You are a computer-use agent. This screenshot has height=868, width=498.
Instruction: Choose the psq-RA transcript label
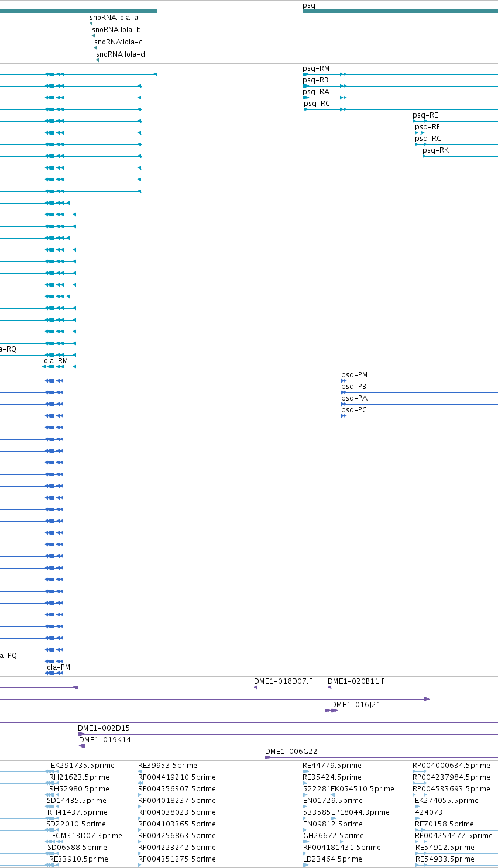[316, 92]
